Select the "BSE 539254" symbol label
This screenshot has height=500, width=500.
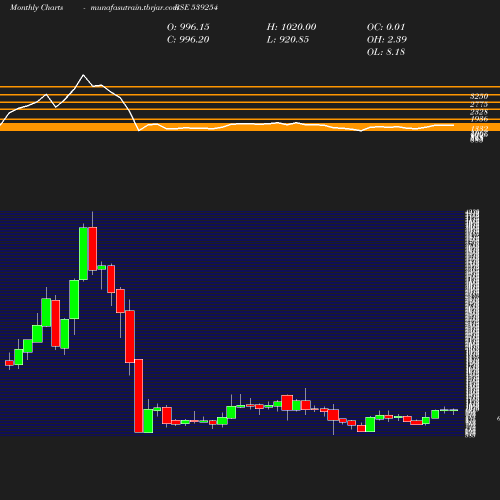coord(197,8)
